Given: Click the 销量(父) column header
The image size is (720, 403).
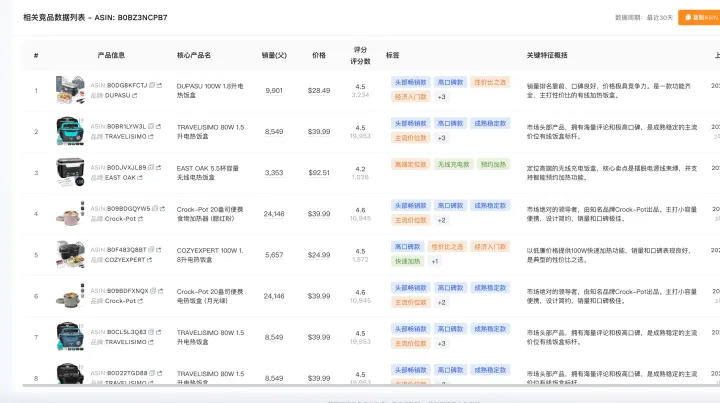Looking at the screenshot, I should tap(274, 55).
